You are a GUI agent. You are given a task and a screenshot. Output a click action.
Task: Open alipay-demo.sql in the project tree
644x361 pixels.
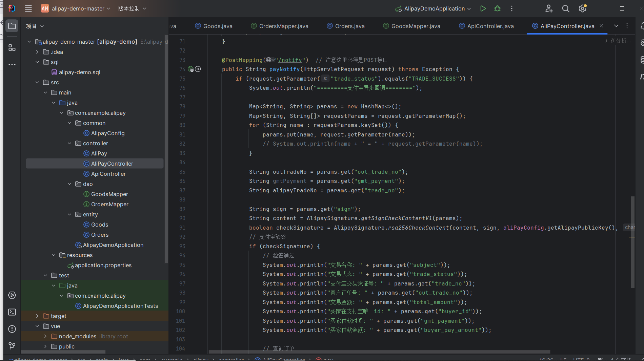pyautogui.click(x=76, y=72)
